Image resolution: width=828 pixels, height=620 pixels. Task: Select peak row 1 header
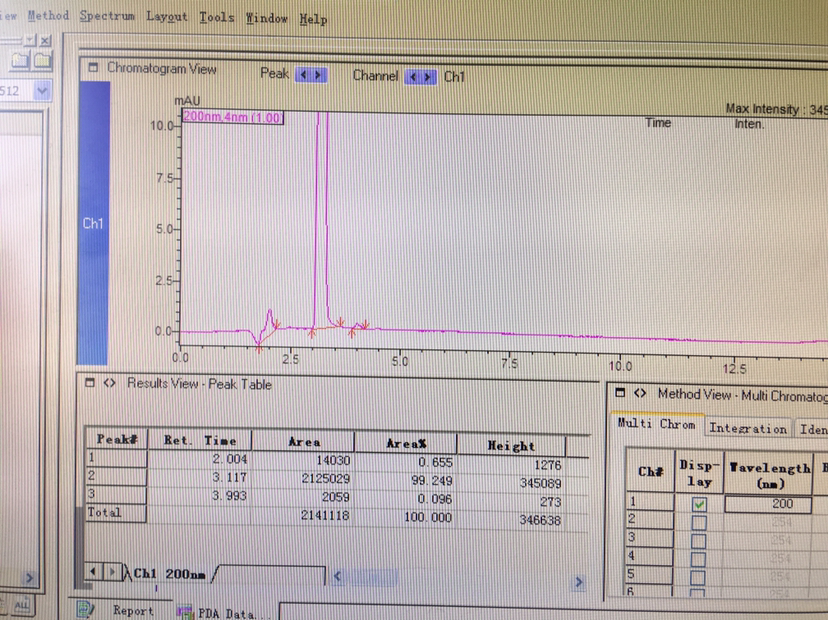coord(116,458)
